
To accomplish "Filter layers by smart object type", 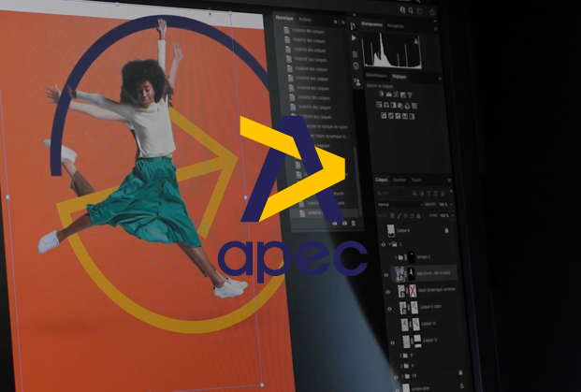I will 443,194.
